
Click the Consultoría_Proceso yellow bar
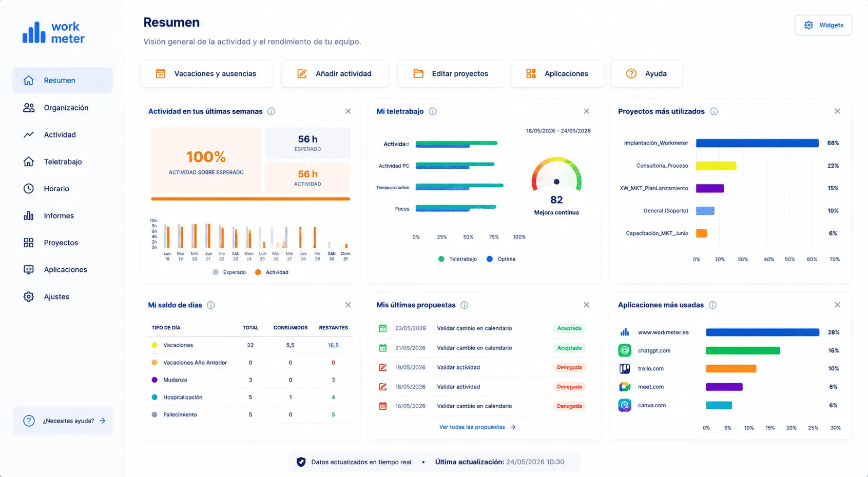716,166
